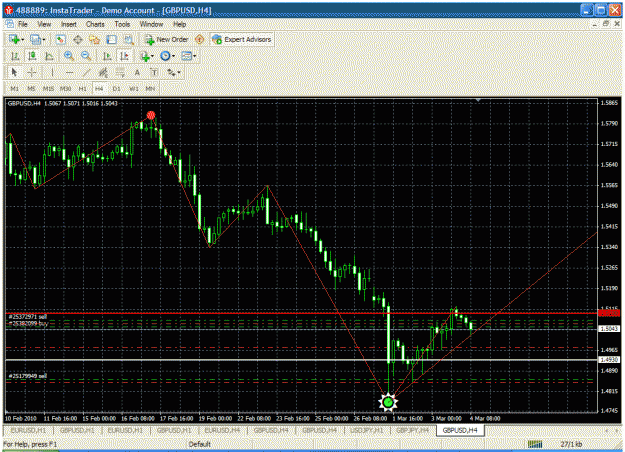
Task: Click the 27/1 kb traffic indicator
Action: tap(571, 444)
